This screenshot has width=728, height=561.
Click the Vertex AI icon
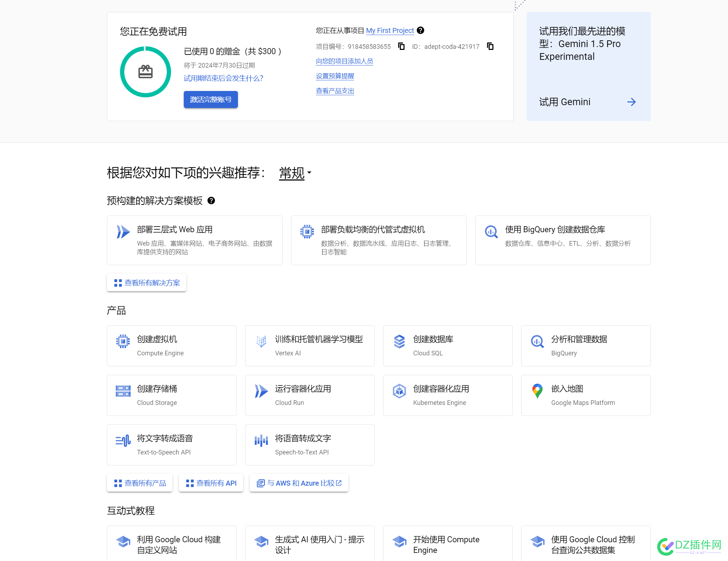coord(261,341)
